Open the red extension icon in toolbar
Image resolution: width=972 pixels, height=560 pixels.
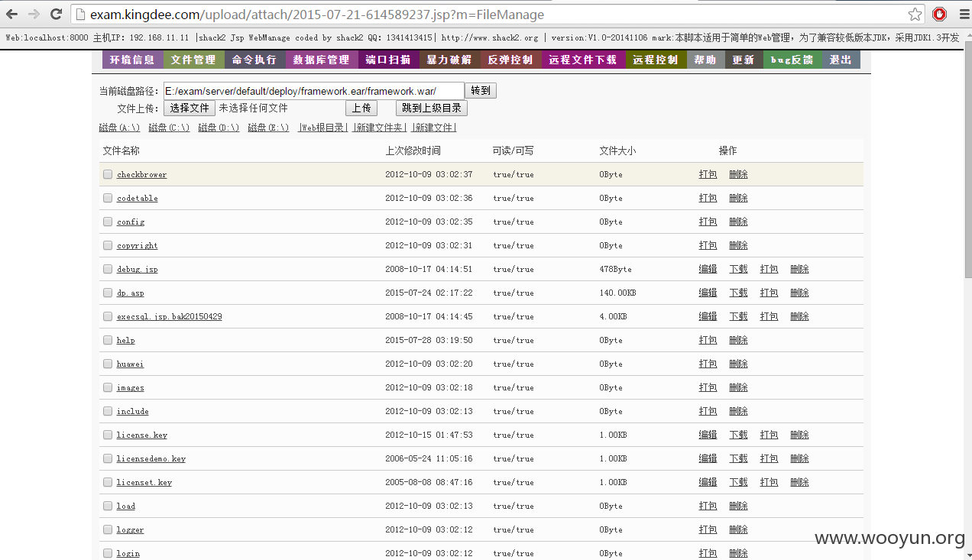point(940,14)
